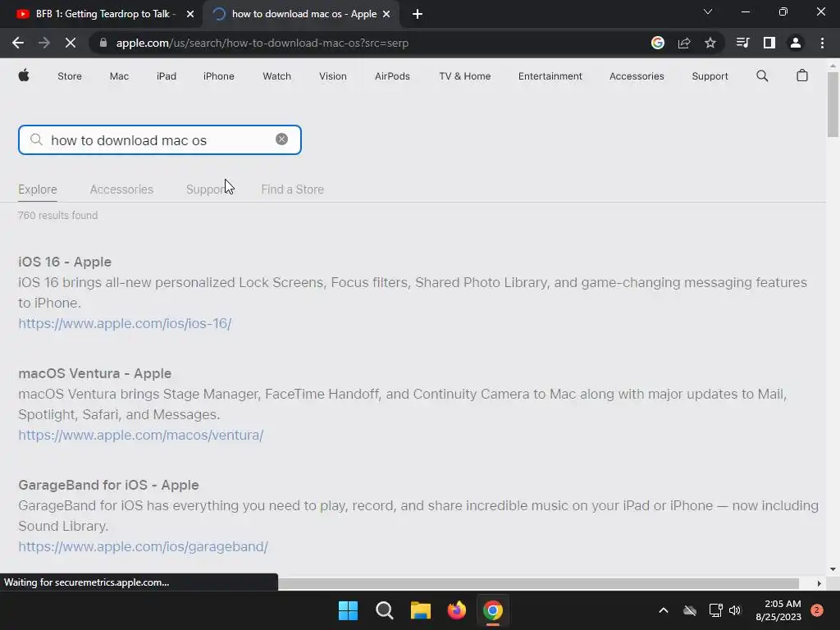The height and width of the screenshot is (630, 840).
Task: Go back with the browser back arrow
Action: (x=18, y=43)
